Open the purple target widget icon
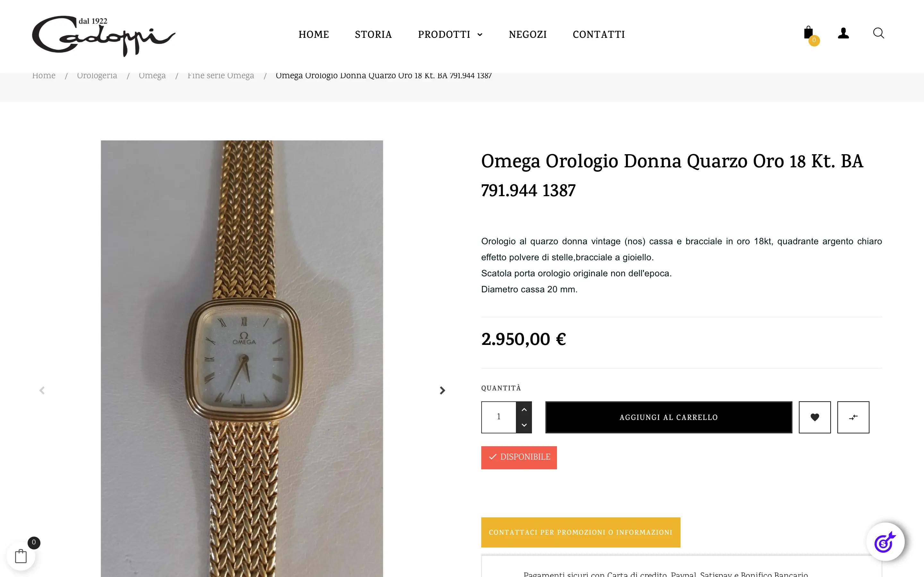The image size is (924, 577). tap(885, 542)
